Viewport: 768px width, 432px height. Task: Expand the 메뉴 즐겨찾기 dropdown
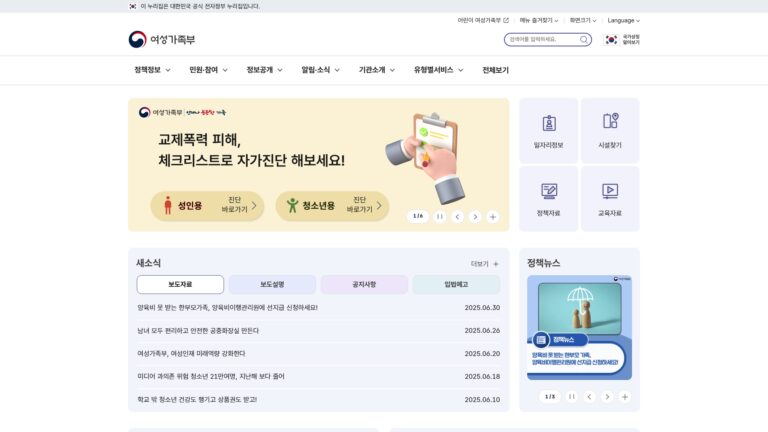(539, 21)
